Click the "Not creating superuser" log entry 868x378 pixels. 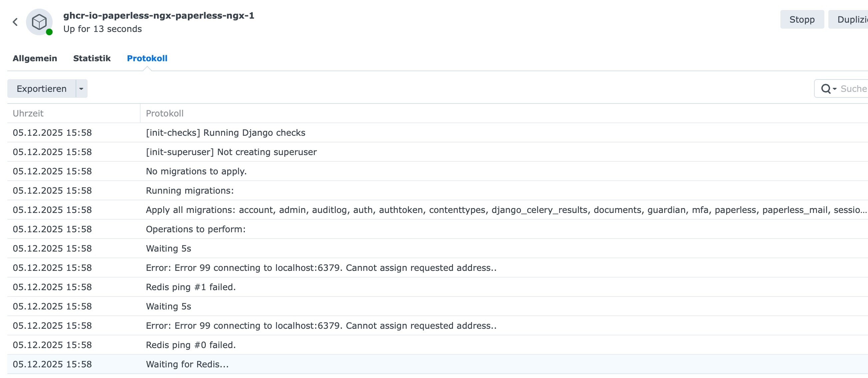click(231, 152)
